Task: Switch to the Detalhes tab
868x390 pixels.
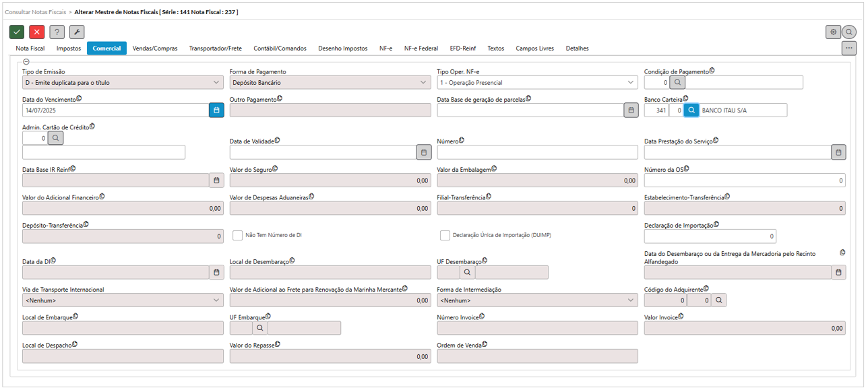Action: point(578,48)
